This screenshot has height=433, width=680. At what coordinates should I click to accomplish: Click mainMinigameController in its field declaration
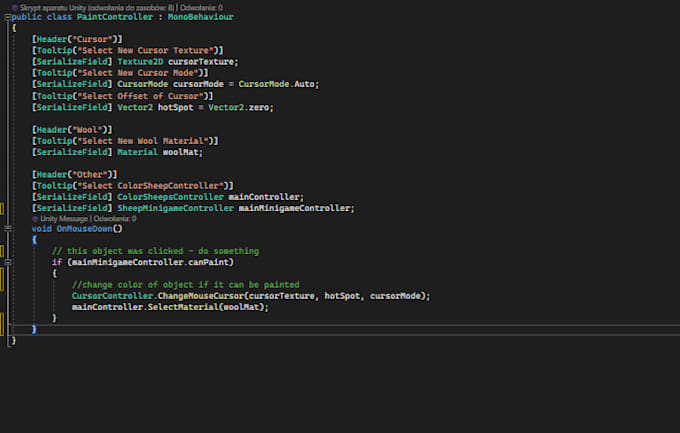pos(294,208)
